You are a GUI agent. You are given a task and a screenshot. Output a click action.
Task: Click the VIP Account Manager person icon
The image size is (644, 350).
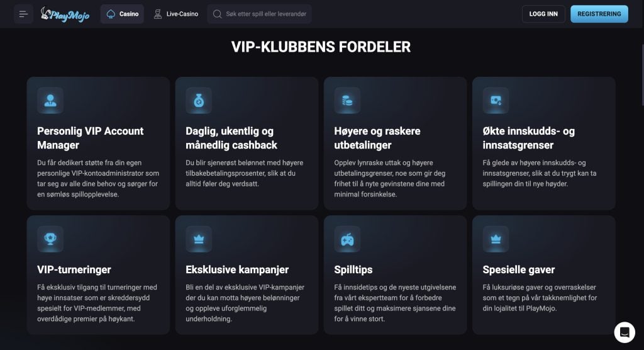(50, 100)
